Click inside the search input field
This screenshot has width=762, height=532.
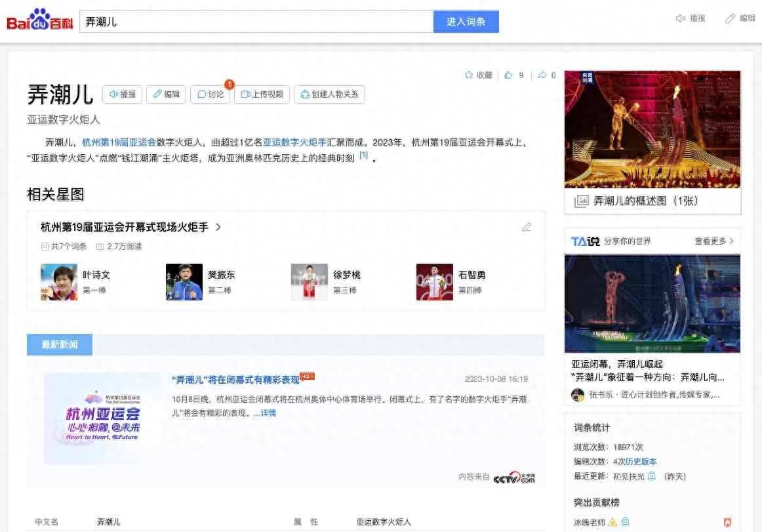256,22
